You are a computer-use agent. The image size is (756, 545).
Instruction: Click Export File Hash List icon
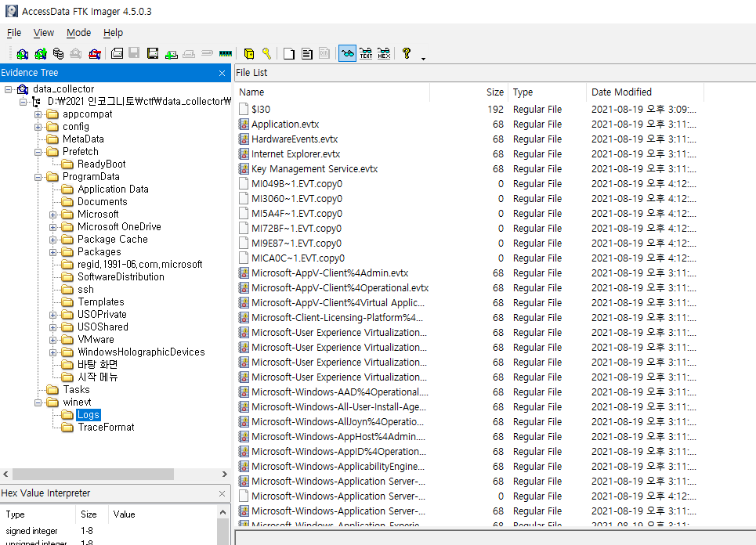coord(306,53)
